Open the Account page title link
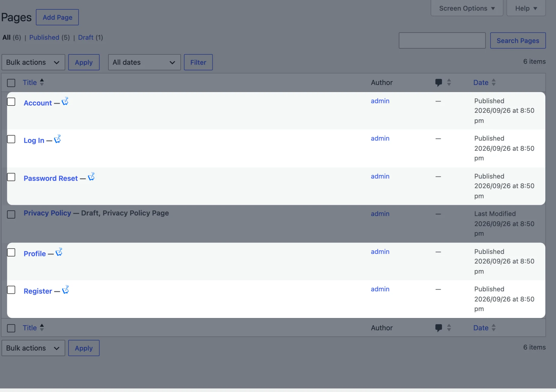556x392 pixels. tap(38, 103)
